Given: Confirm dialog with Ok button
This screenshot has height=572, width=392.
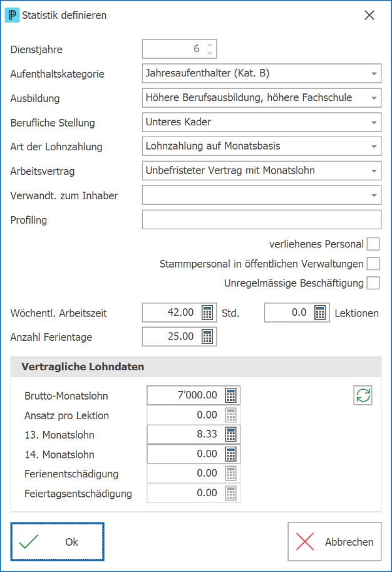Looking at the screenshot, I should pos(57,542).
